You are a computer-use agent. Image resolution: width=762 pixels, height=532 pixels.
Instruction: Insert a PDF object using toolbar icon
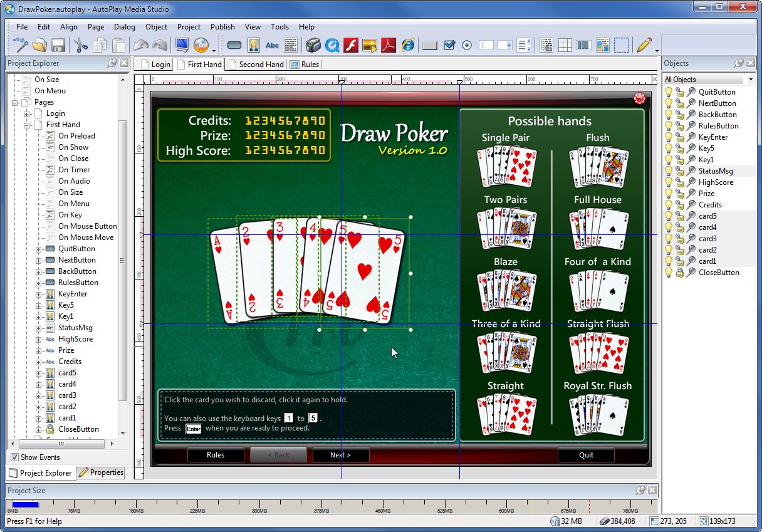click(389, 45)
